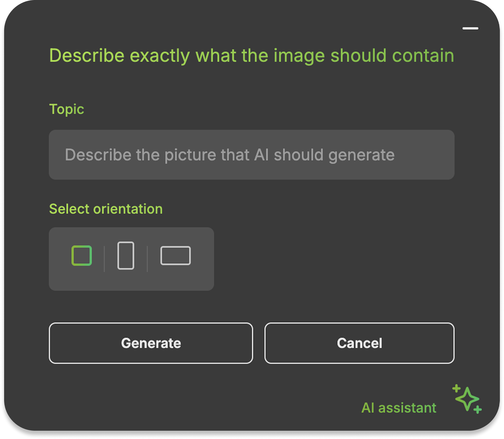Click the heading about what the image should contain
The image size is (504, 439).
click(251, 56)
